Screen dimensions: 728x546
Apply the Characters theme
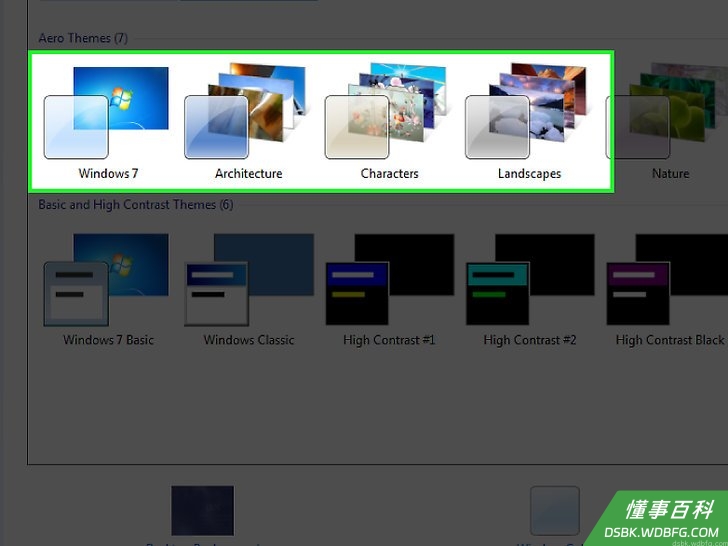388,122
